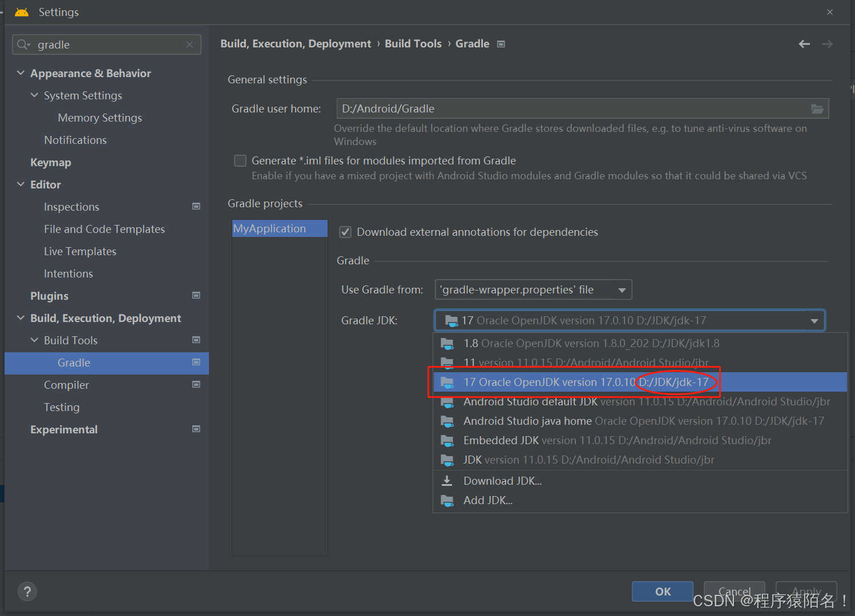Click the scope icon on the Inspections row
This screenshot has width=855, height=616.
[196, 206]
